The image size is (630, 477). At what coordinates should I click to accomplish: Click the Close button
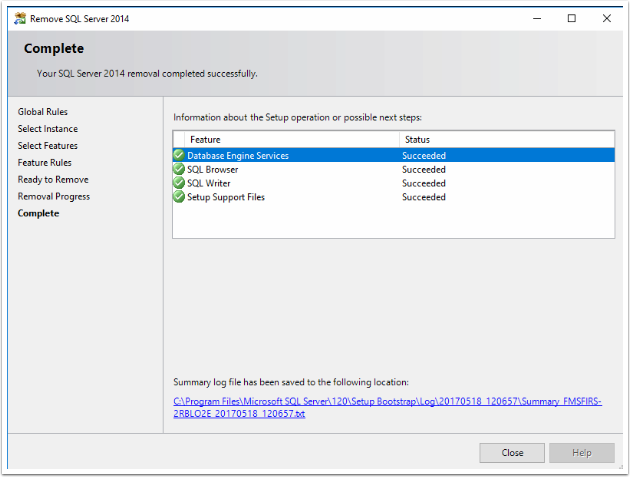(x=512, y=453)
